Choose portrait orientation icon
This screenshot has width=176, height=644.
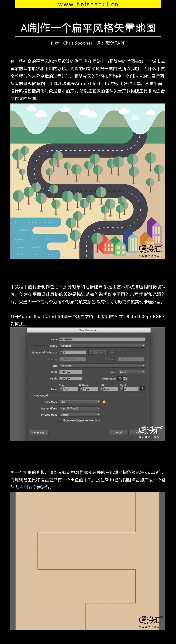click(120, 378)
